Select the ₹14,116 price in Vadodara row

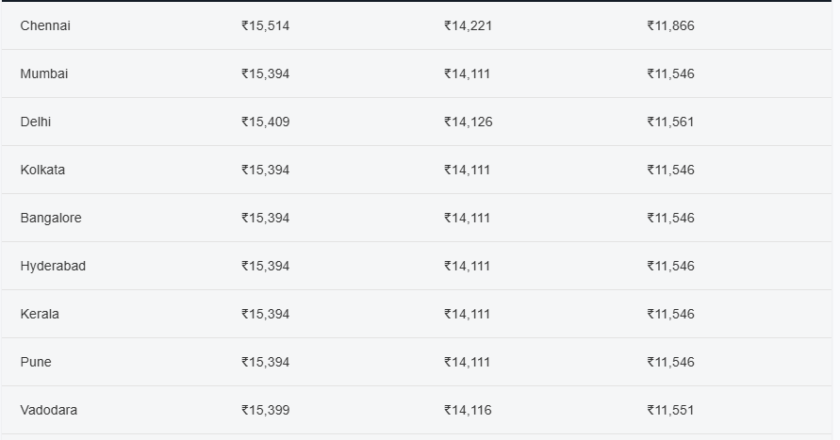coord(468,410)
